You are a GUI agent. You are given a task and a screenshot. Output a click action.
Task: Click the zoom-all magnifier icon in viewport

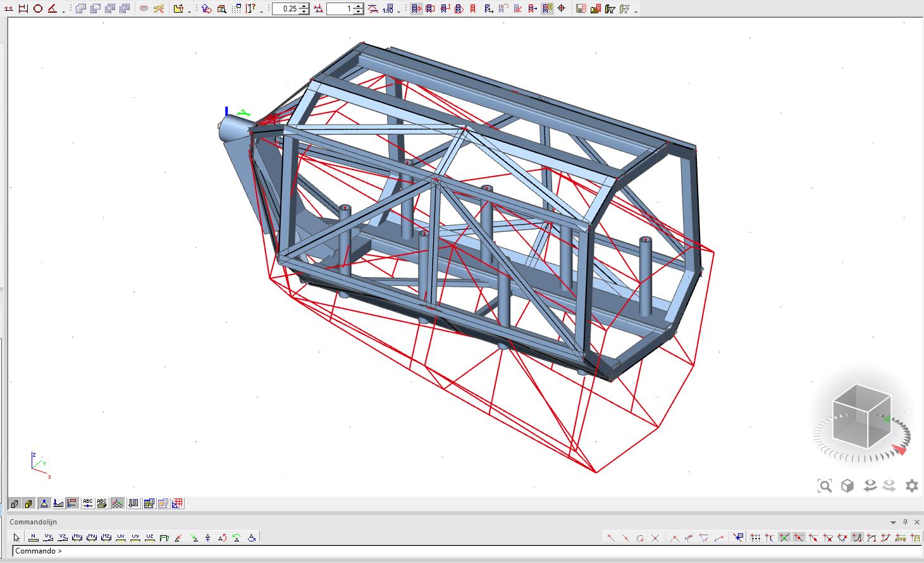pos(824,486)
